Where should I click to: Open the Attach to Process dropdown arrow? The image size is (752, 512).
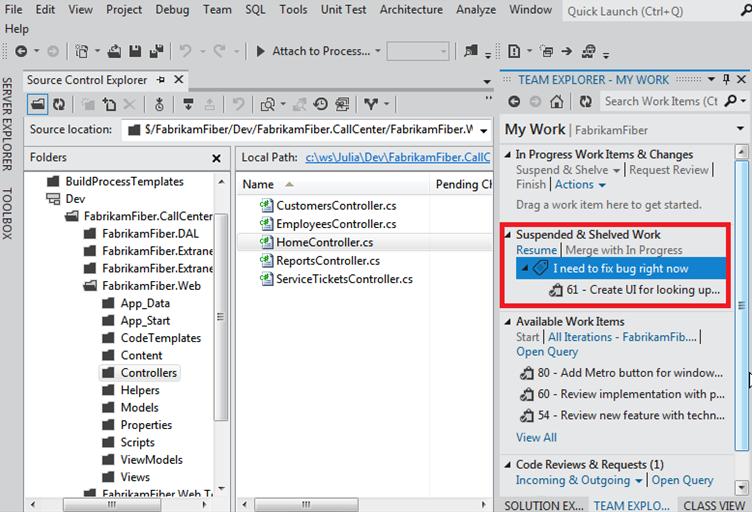tap(378, 51)
